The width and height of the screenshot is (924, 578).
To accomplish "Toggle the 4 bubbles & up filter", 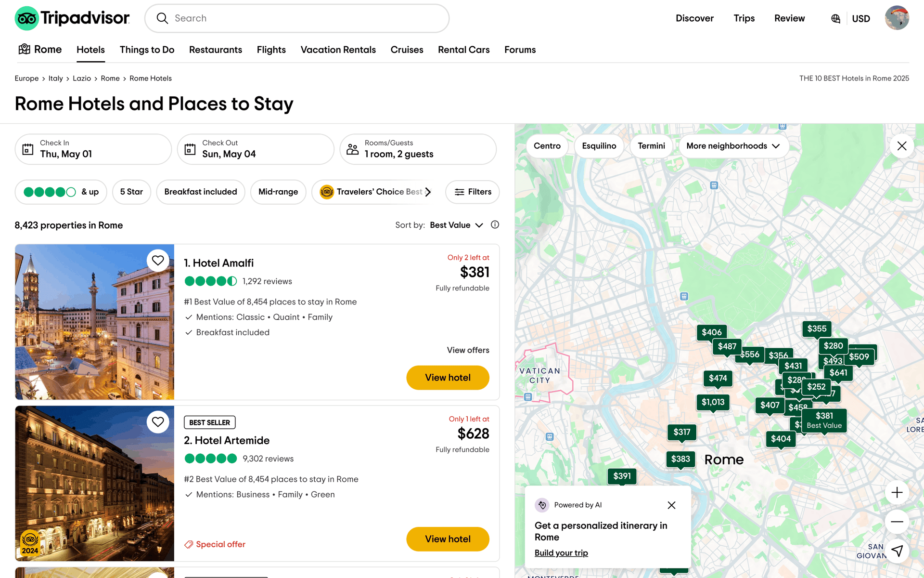I will pyautogui.click(x=61, y=192).
